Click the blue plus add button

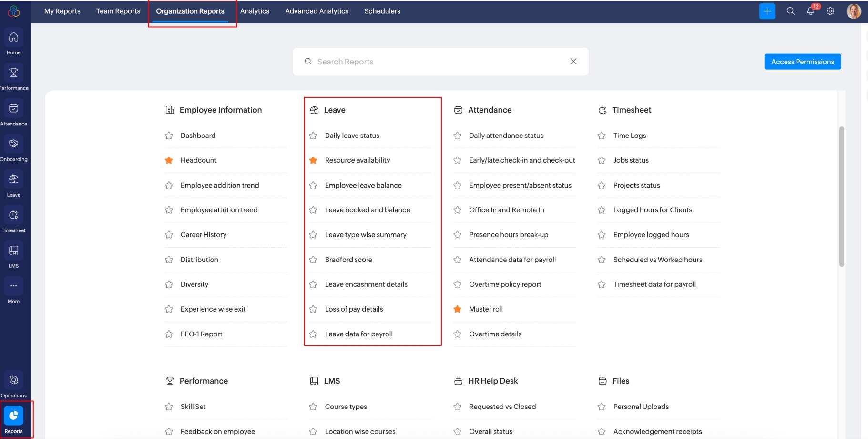[767, 11]
